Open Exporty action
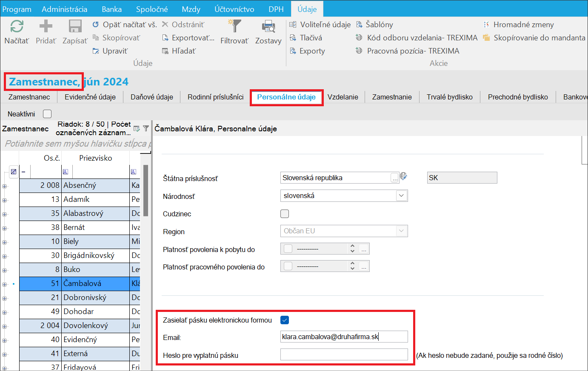Screen dimensions: 588x371 pyautogui.click(x=307, y=51)
